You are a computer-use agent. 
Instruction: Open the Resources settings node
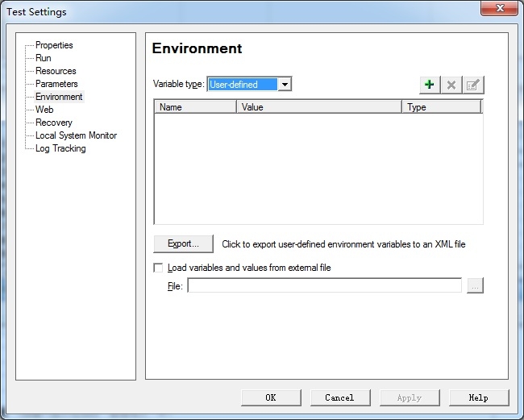point(56,71)
